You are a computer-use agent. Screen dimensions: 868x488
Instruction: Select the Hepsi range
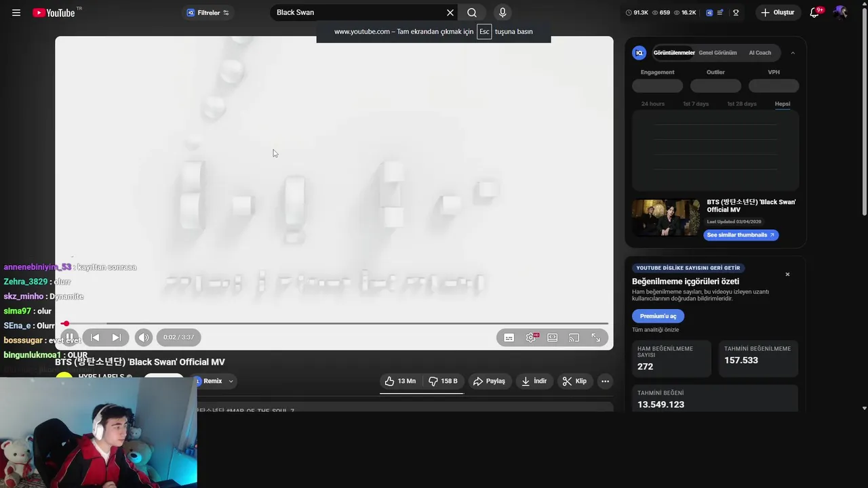(x=783, y=104)
